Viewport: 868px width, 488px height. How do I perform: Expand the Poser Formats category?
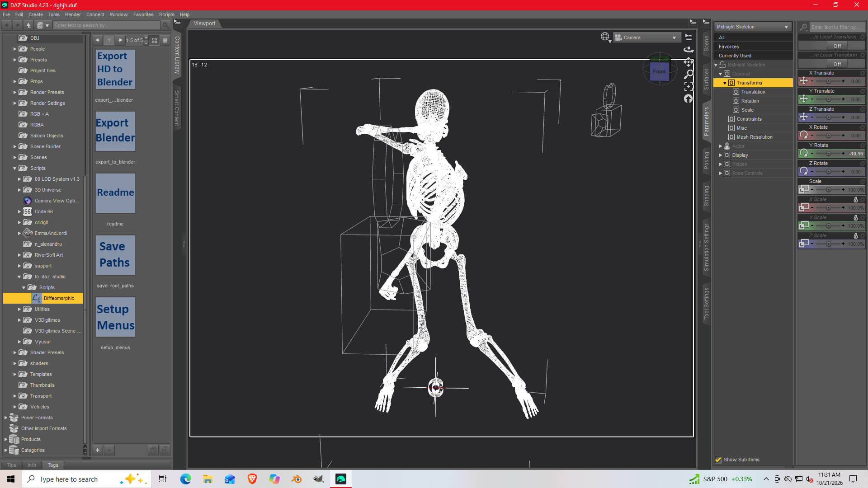pyautogui.click(x=6, y=418)
